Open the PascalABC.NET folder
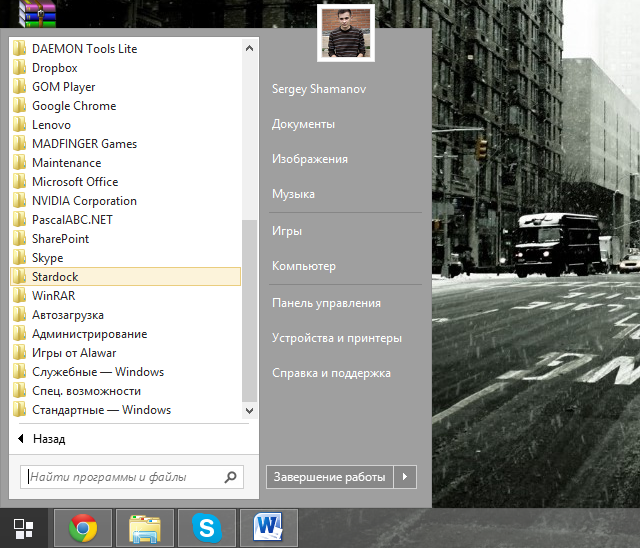This screenshot has width=640, height=548. point(125,220)
